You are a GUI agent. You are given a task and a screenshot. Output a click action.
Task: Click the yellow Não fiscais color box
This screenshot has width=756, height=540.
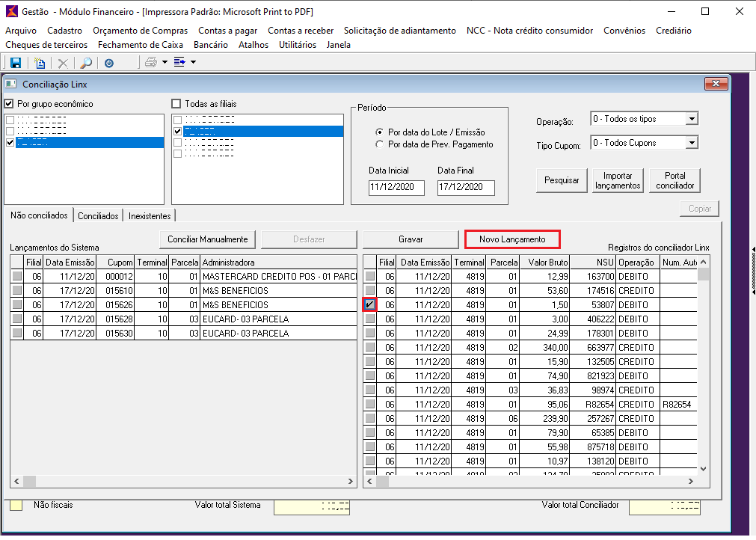tap(16, 506)
